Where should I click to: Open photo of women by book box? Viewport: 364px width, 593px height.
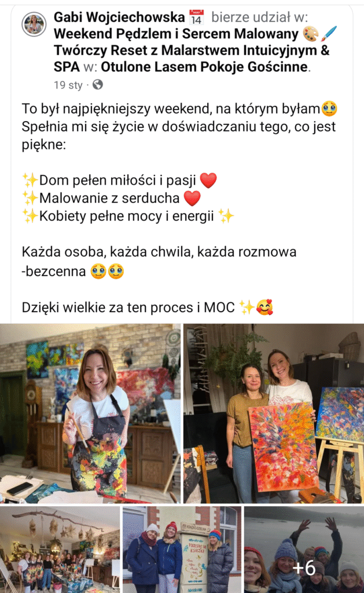coord(182,550)
